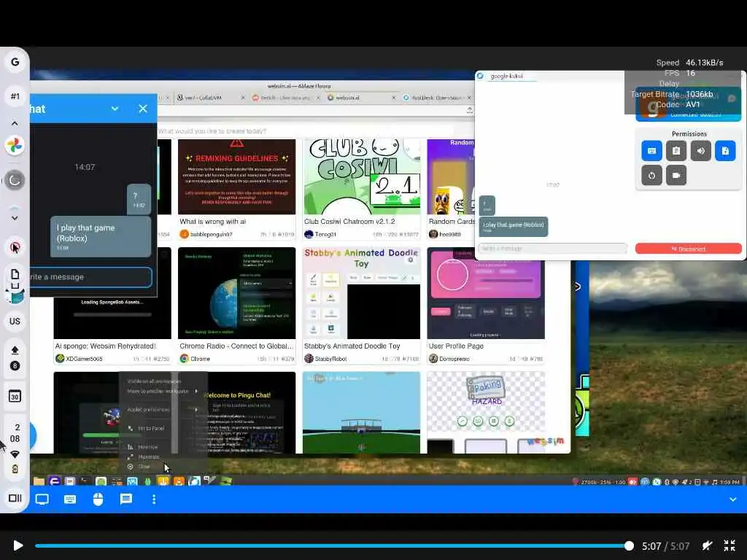
Task: Close the blue chat panel
Action: (143, 109)
